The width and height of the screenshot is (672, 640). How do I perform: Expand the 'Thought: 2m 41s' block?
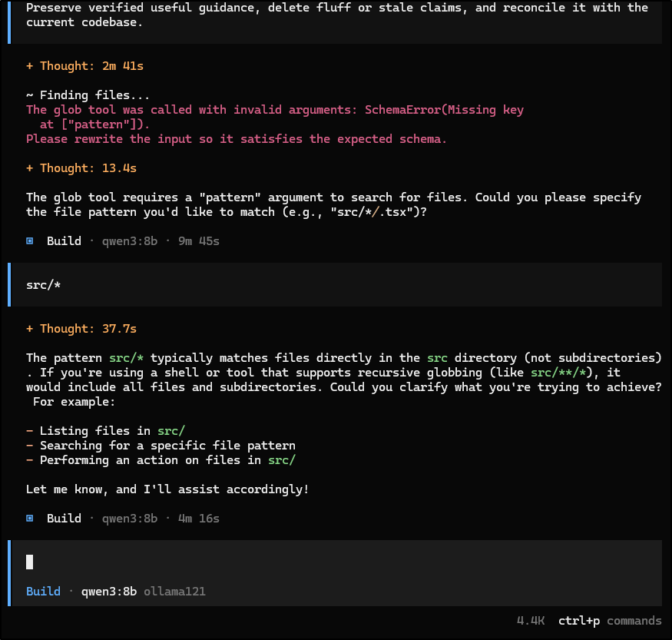coord(84,66)
